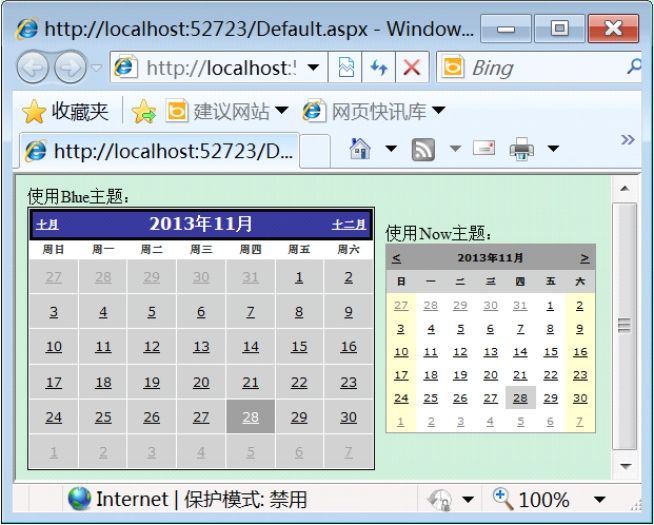Click the address bar URL field
Screen dimensions: 654x525
pos(221,68)
